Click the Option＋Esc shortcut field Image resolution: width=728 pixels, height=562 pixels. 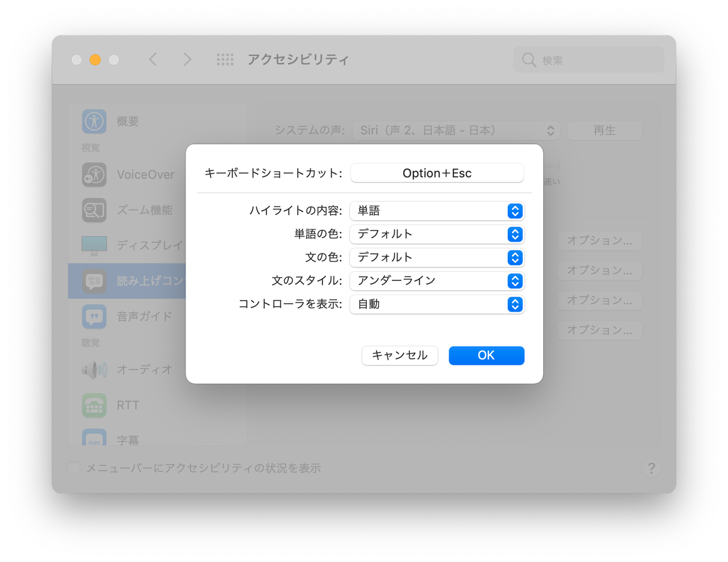click(x=437, y=173)
